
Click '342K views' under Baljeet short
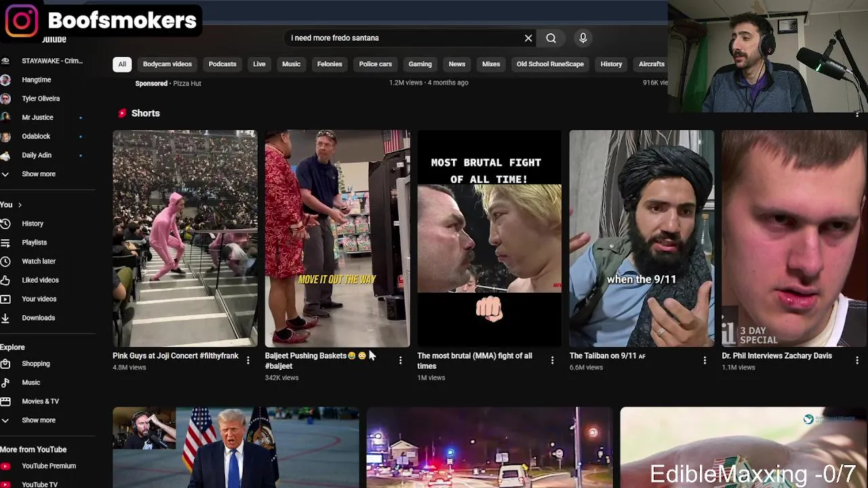281,378
